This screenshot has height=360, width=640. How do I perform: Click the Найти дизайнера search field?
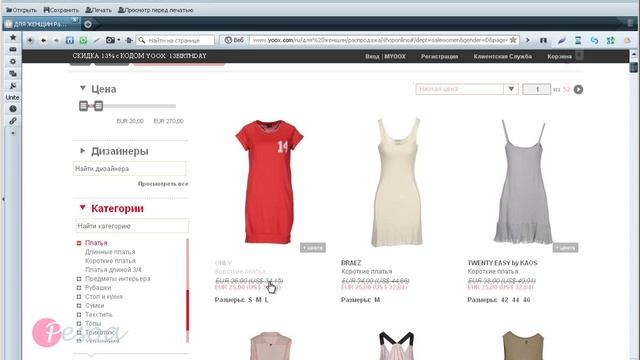(129, 169)
